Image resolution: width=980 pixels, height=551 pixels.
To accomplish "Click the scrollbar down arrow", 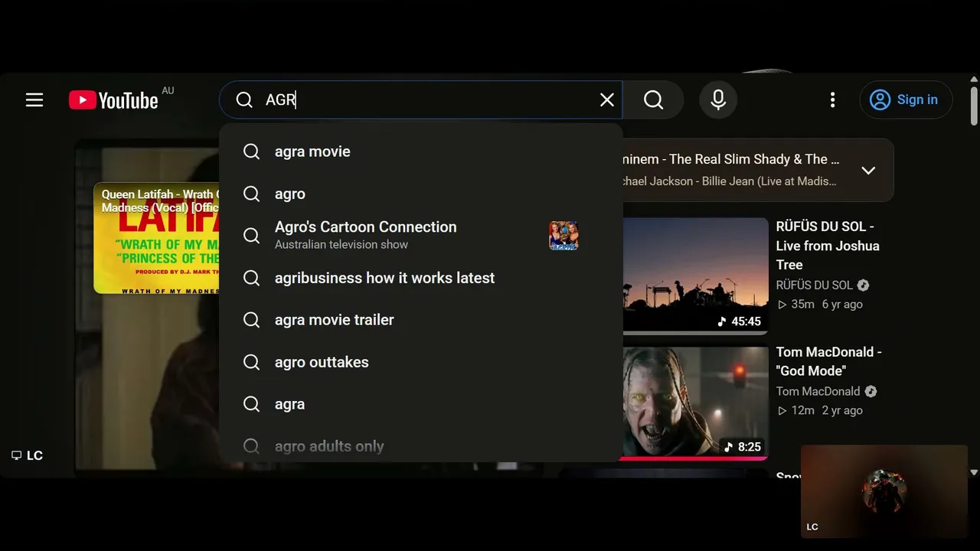I will (x=974, y=473).
